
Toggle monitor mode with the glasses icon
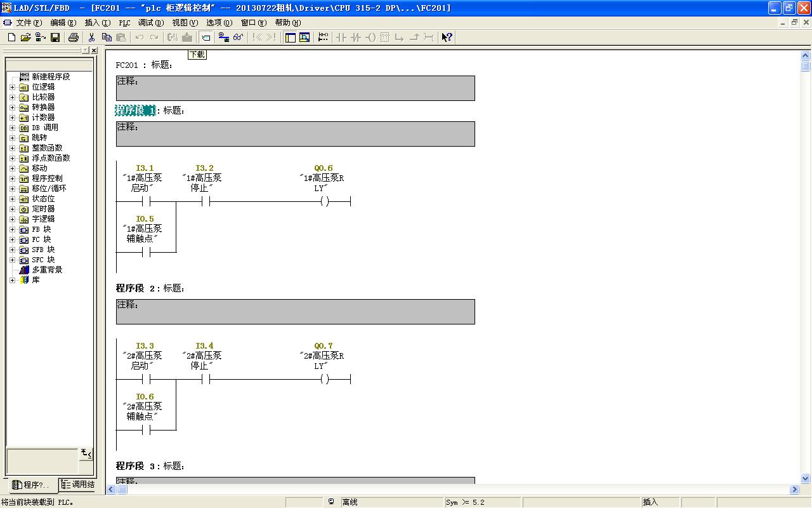click(239, 37)
